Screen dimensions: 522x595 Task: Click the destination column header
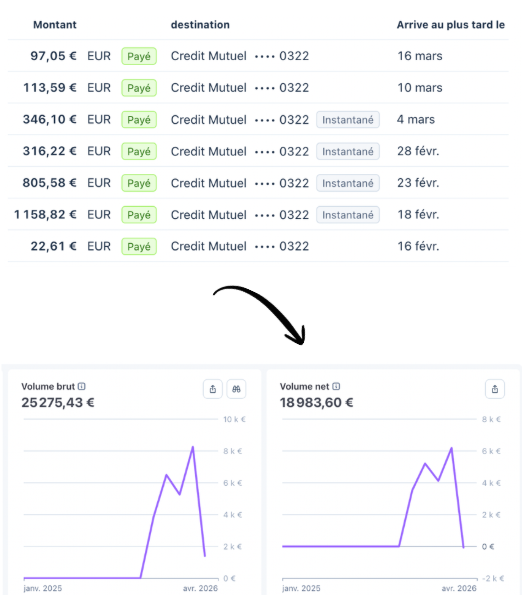[200, 25]
